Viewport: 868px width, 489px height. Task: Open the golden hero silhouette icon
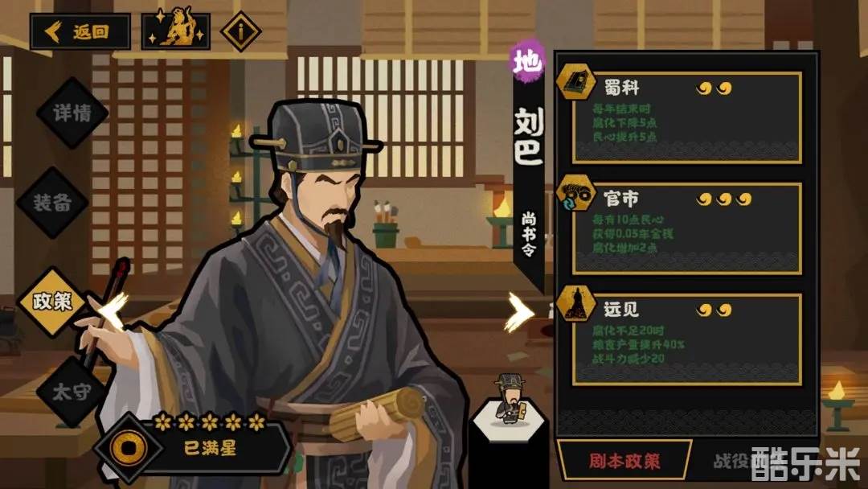176,31
